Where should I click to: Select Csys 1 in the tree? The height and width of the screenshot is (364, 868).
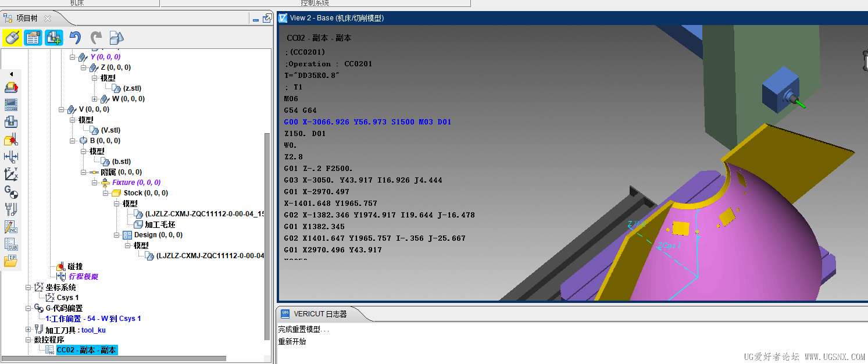tap(67, 298)
